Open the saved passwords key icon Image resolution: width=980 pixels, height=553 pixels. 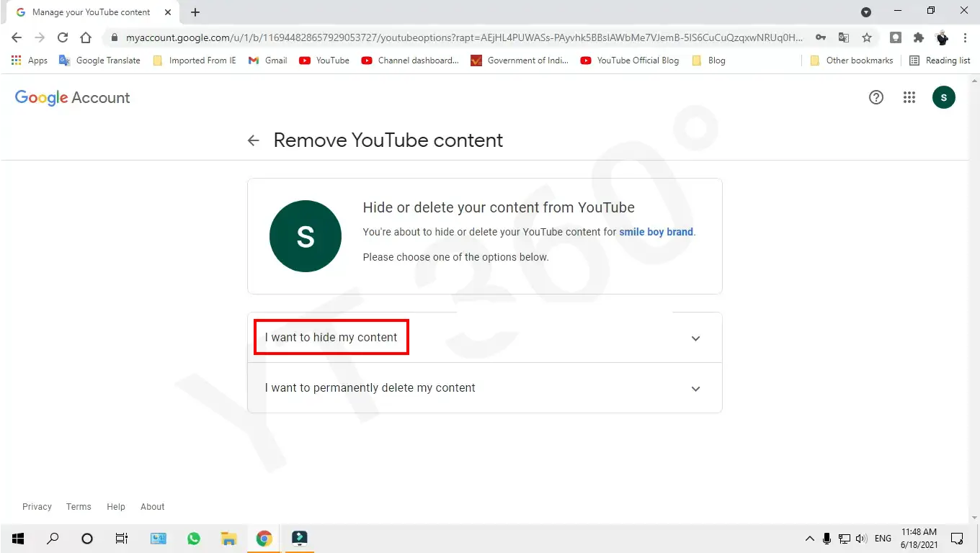coord(821,37)
